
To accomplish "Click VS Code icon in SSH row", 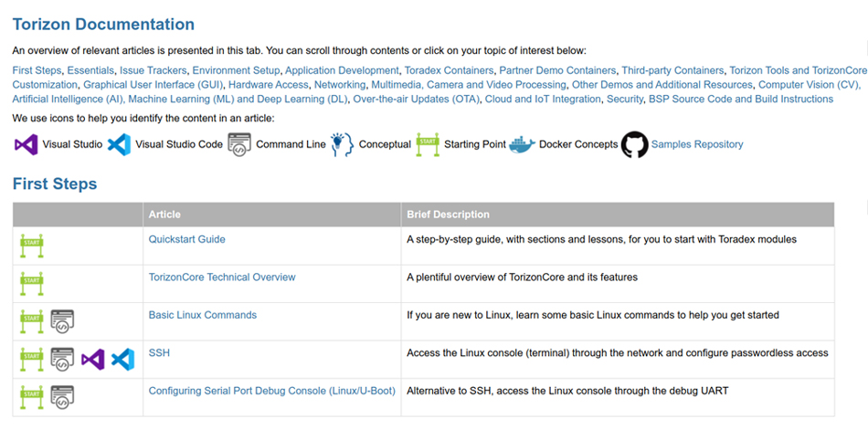I will tap(122, 360).
